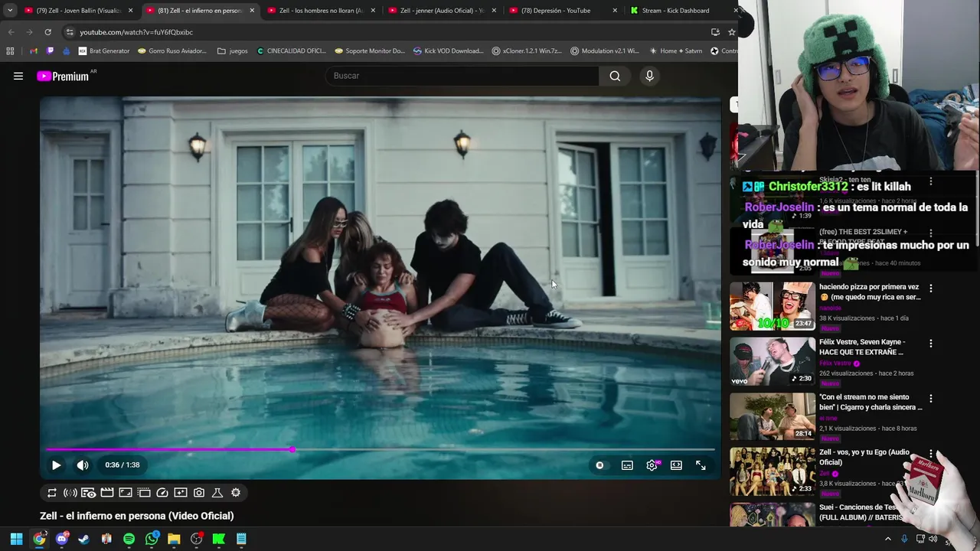Open the tab search dropdown arrow
Screen dimensions: 980x551
coord(9,11)
